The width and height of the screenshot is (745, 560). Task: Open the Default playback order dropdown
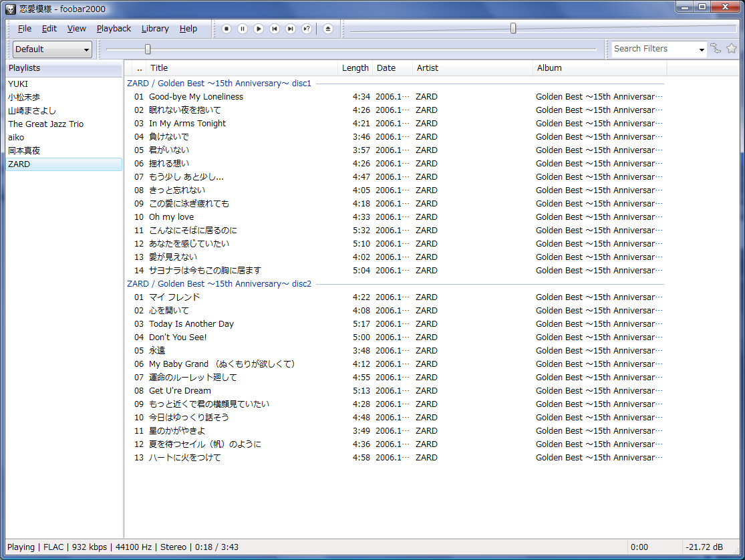52,49
